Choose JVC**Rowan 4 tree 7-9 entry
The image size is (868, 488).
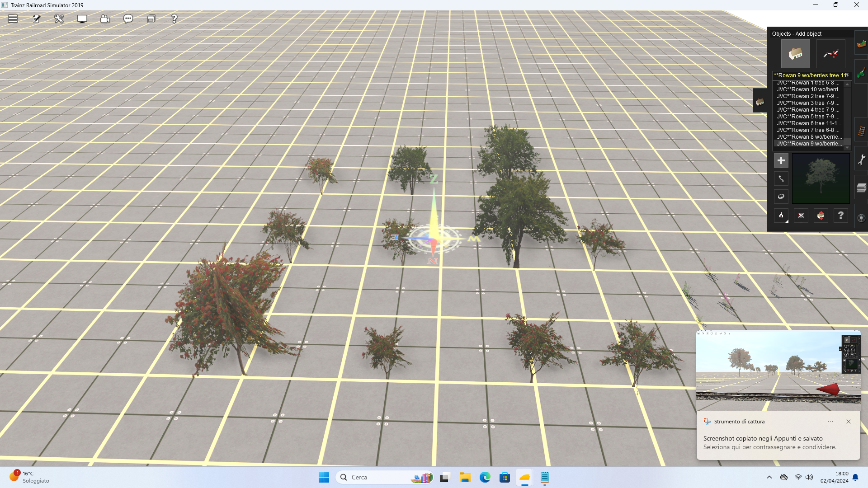coord(808,110)
